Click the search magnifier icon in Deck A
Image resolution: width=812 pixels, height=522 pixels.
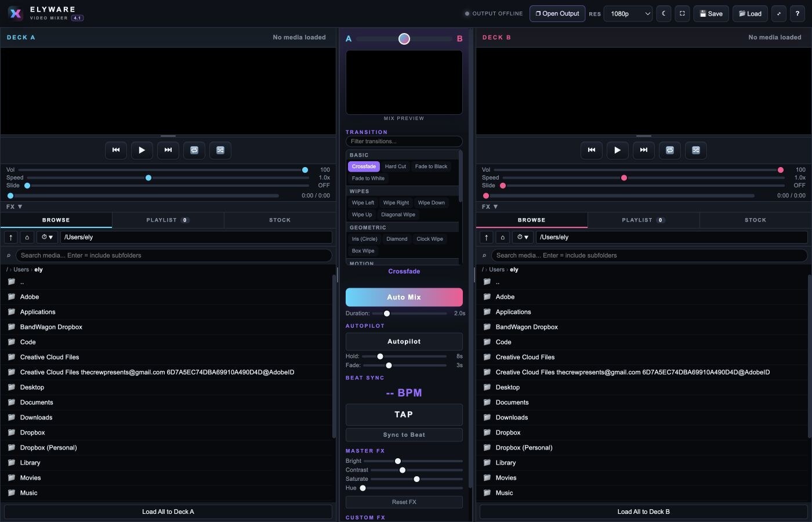[9, 256]
